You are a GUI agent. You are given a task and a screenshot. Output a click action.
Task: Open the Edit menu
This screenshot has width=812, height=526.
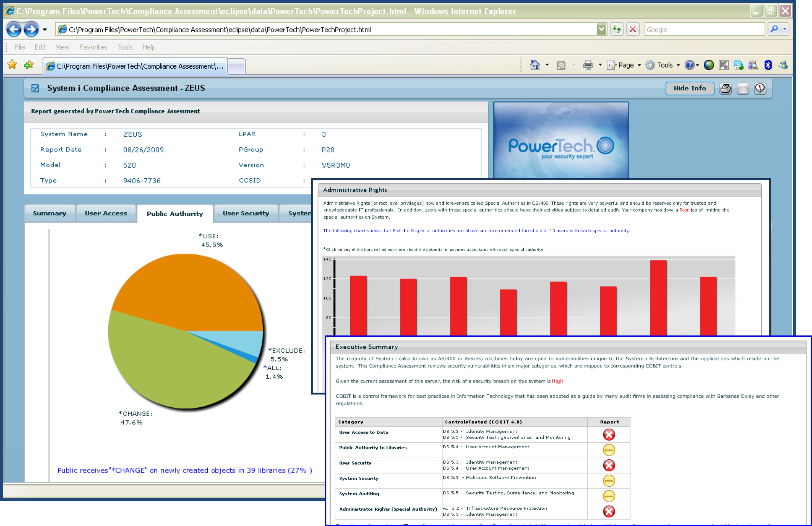[x=40, y=47]
